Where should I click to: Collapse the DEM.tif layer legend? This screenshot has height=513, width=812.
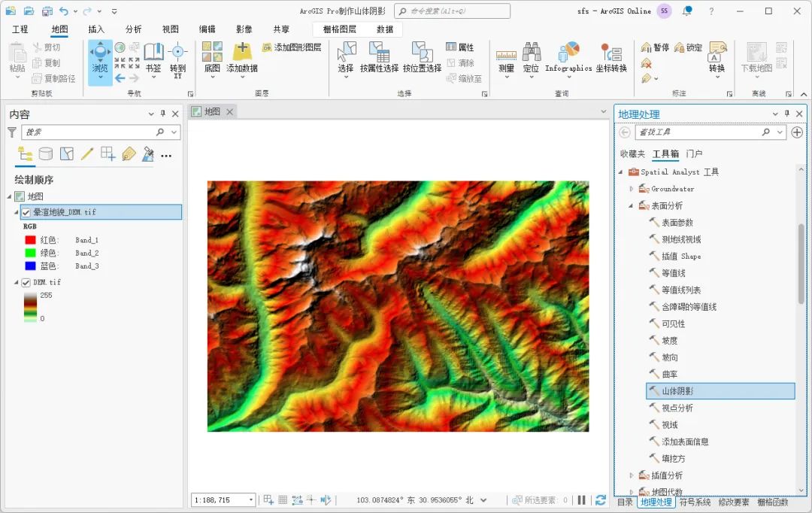tap(16, 282)
